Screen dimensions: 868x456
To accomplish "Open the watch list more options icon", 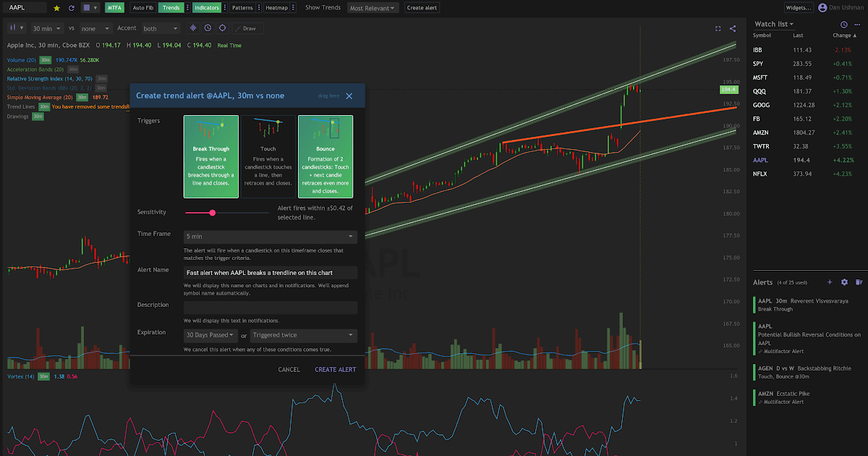I will (x=859, y=25).
